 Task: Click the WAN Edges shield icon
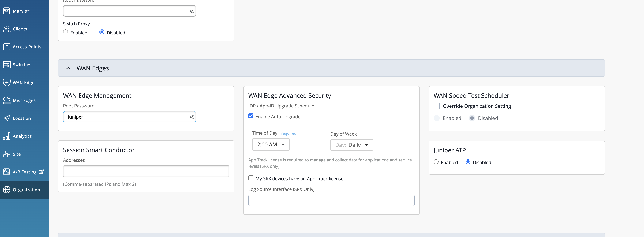click(6, 82)
